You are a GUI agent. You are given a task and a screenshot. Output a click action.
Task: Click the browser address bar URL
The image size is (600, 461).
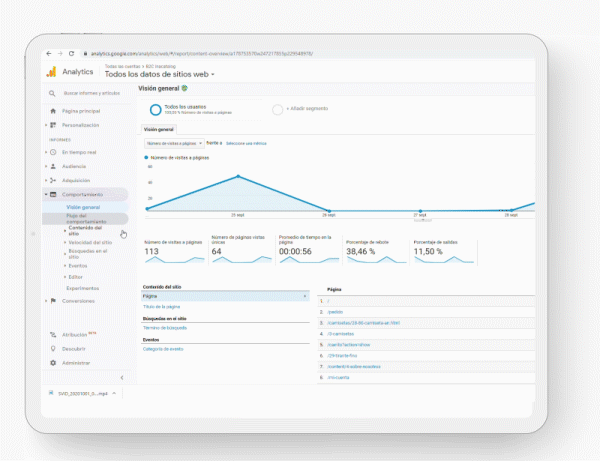(x=202, y=54)
